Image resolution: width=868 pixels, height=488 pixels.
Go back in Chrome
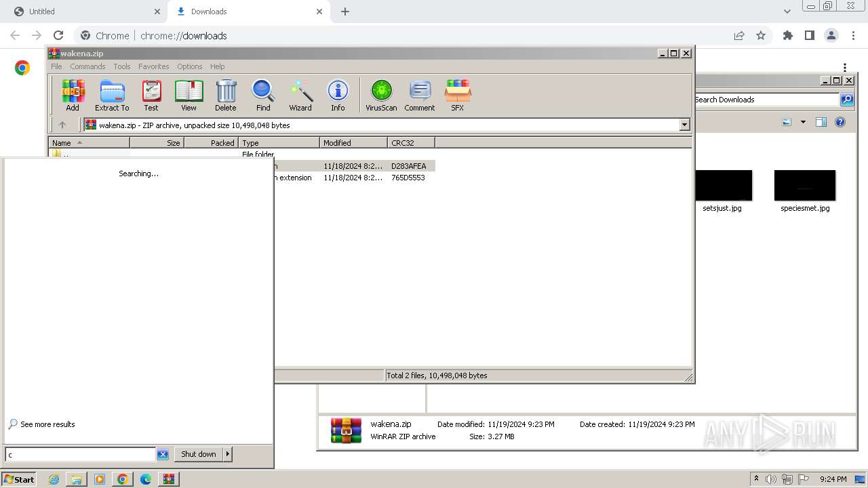(x=15, y=35)
